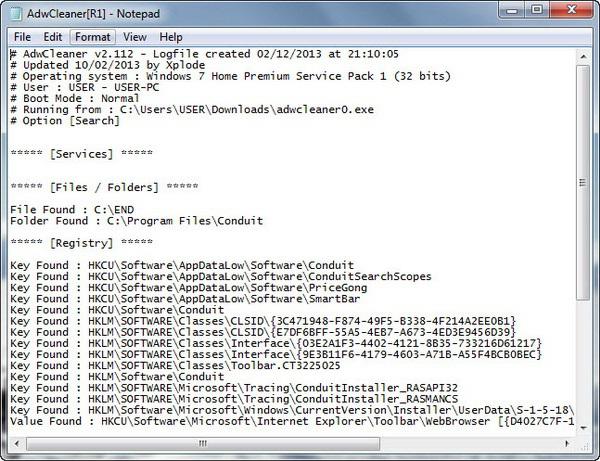Click the 'File Found : C:\END' line

pyautogui.click(x=72, y=210)
